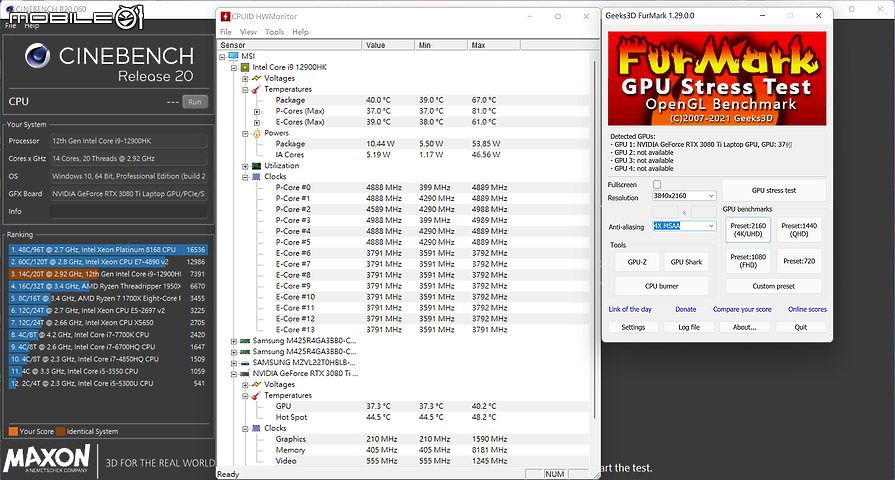The image size is (895, 480).
Task: Click the Temperatures thermometer icon under Intel Core i9
Action: click(x=256, y=90)
